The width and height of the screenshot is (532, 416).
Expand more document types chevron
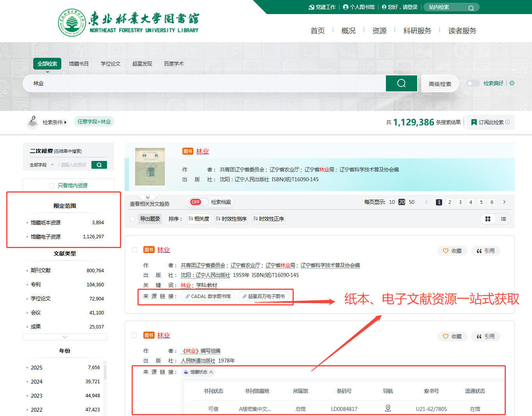coord(65,337)
